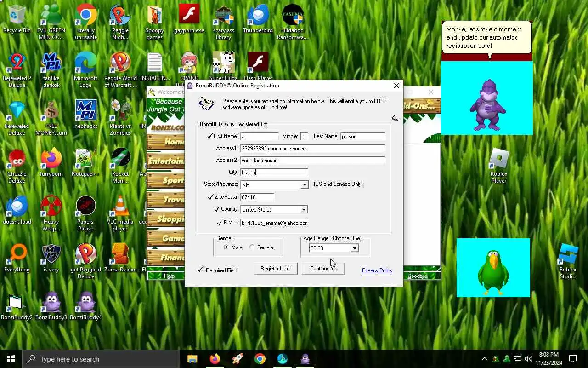Open the Privacy Policy link
This screenshot has width=588, height=368.
click(377, 270)
